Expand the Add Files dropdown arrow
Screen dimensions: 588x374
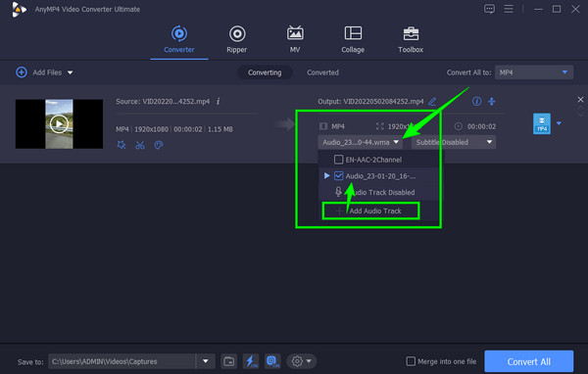coord(71,72)
